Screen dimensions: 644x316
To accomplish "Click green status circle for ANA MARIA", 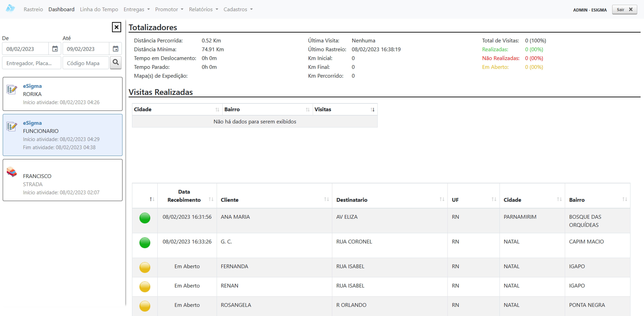I will tap(145, 218).
